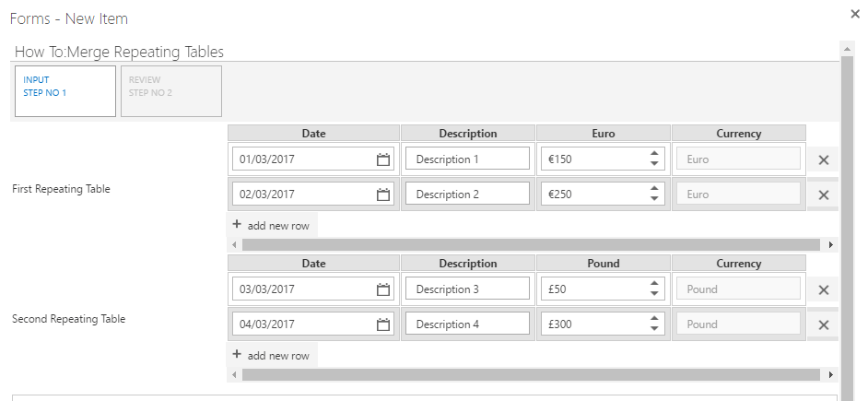Click Euro currency field in Description 1 row
Screen dimensions: 868x401
[x=738, y=159]
